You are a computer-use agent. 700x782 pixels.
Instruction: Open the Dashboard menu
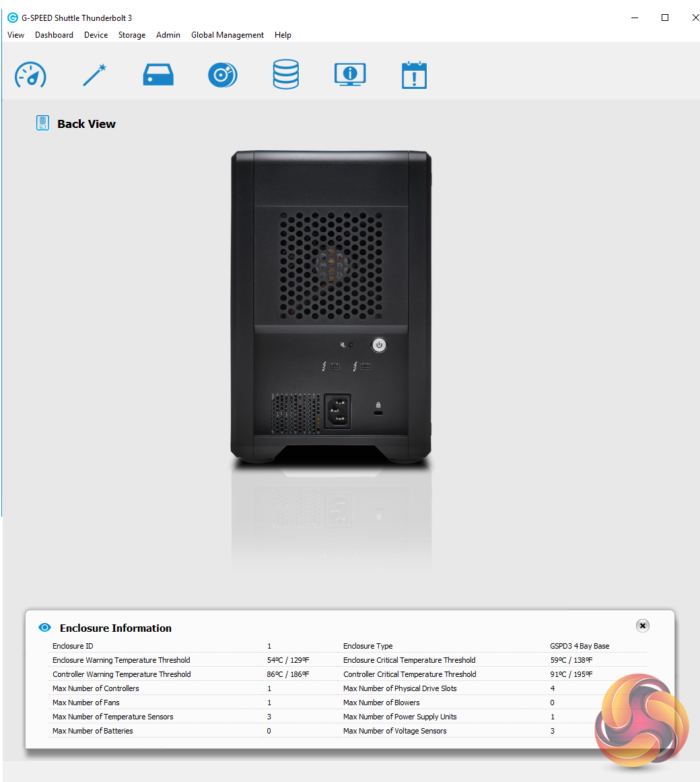54,35
